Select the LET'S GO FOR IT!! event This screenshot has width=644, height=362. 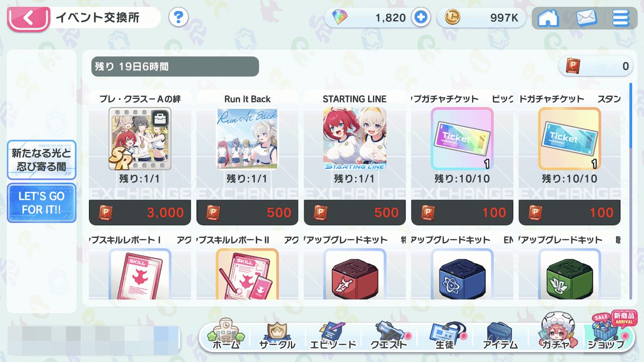(41, 203)
